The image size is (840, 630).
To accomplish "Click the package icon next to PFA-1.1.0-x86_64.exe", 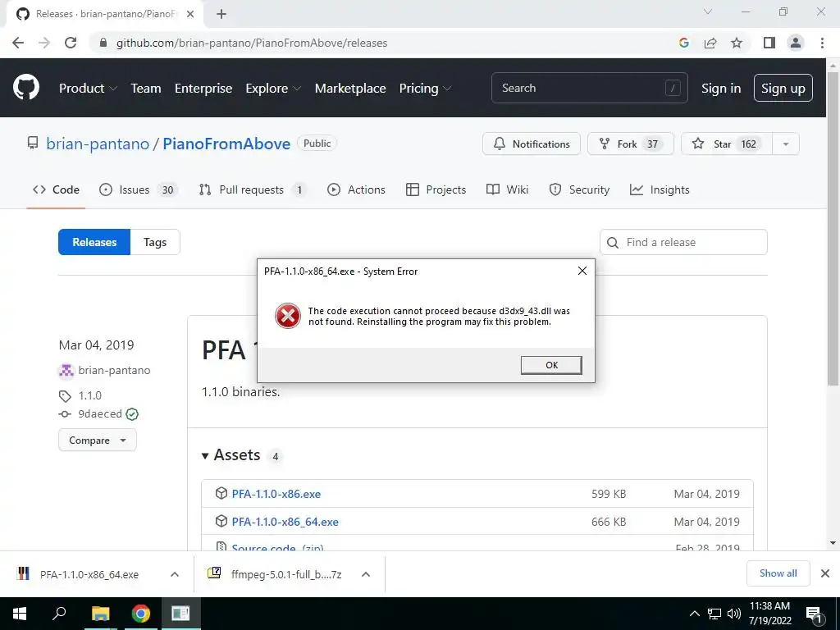I will pyautogui.click(x=221, y=521).
